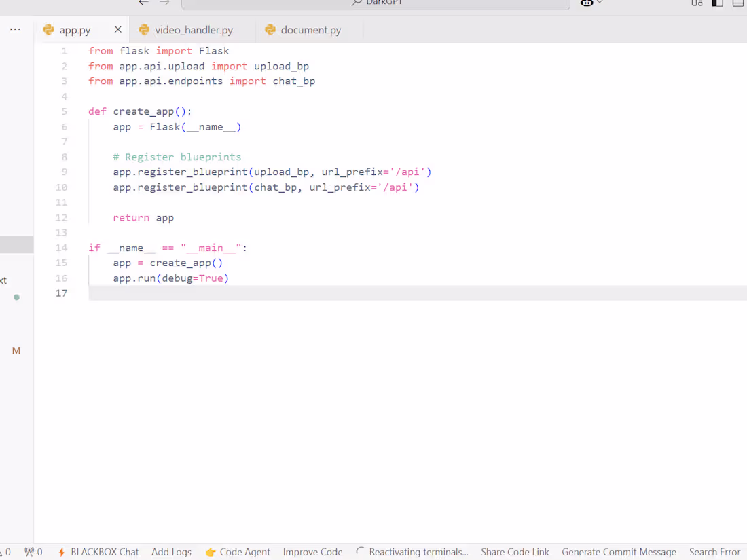Click the Python icon on the app.py tab
This screenshot has height=560, width=747.
point(48,30)
